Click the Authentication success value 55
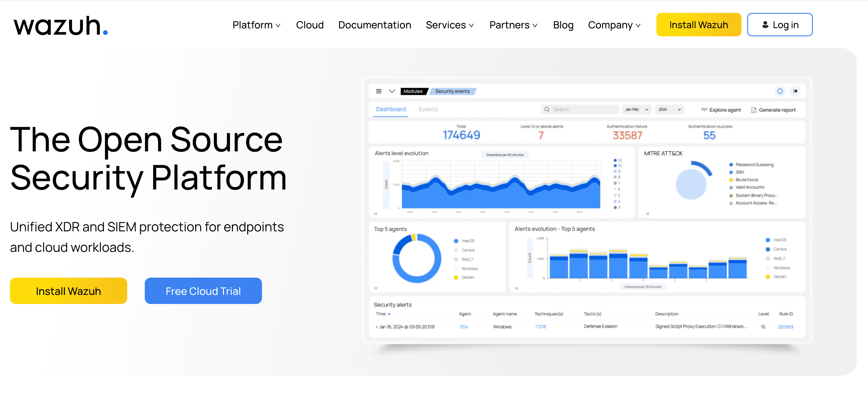Image resolution: width=868 pixels, height=393 pixels. (709, 135)
